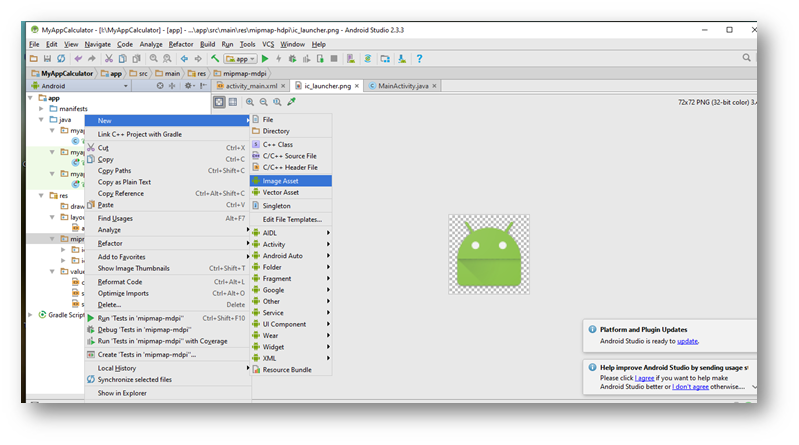Click the Copy toolbar icon
This screenshot has width=799, height=445.
(x=122, y=59)
